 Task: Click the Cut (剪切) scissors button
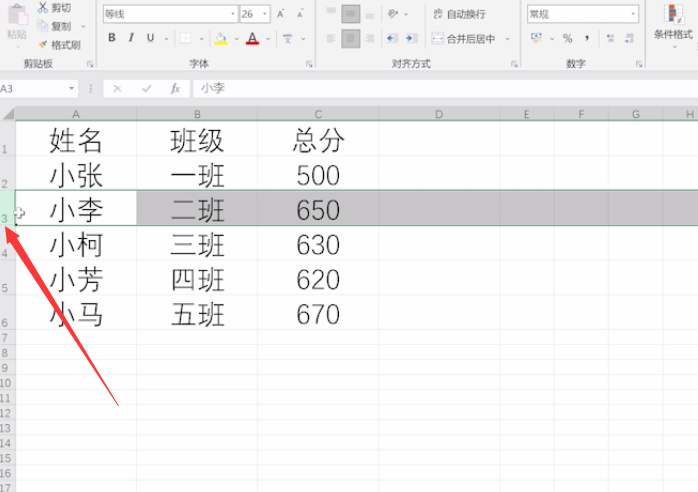click(x=53, y=8)
